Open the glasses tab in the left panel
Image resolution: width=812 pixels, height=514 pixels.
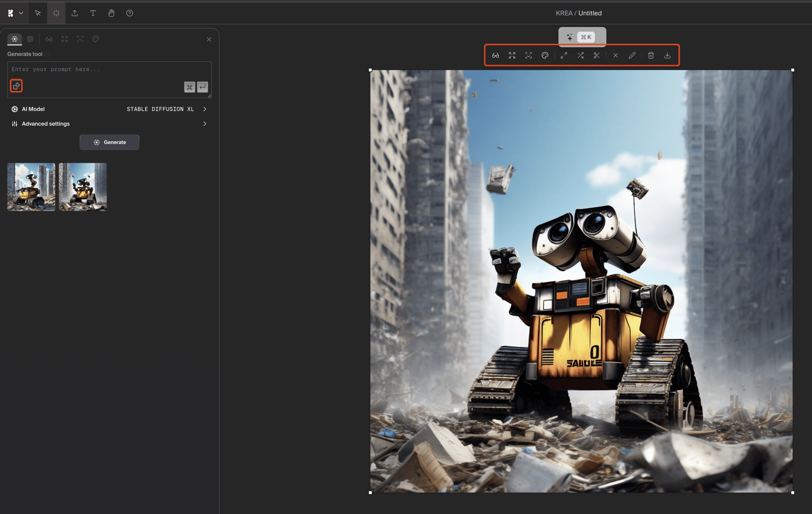[x=49, y=39]
